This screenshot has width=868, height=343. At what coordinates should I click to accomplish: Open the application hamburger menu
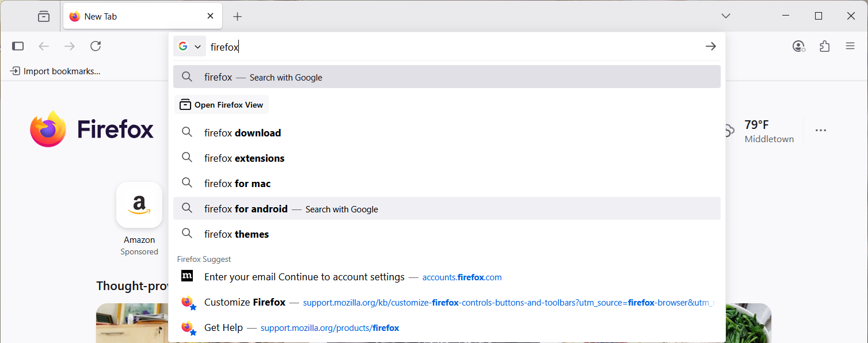(x=850, y=46)
